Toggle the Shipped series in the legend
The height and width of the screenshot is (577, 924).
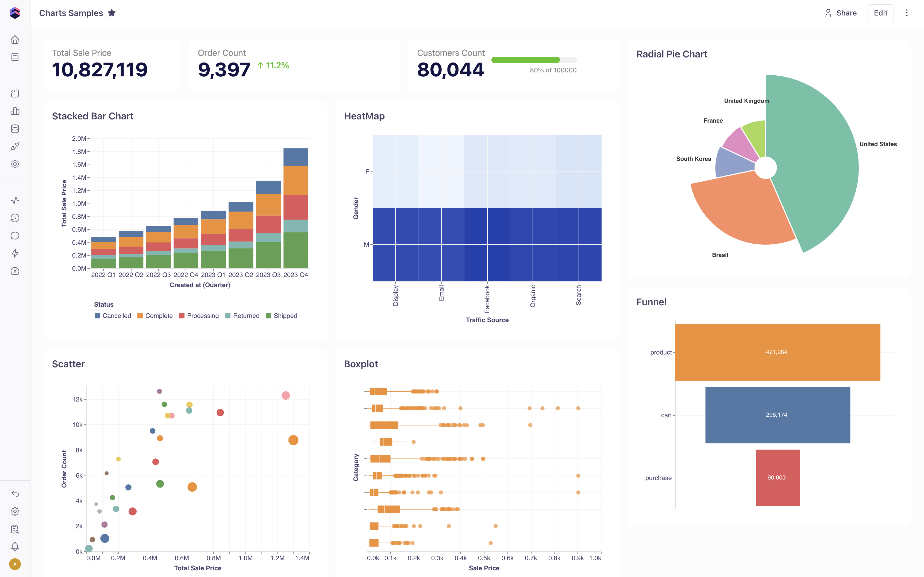tap(282, 315)
